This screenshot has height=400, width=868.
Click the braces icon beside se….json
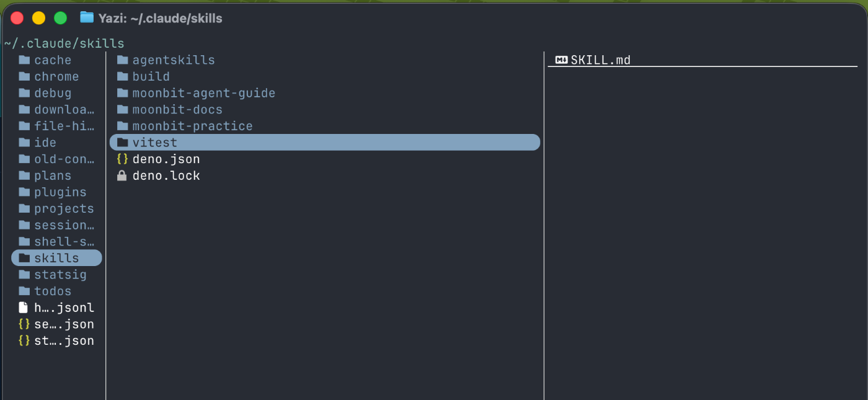pyautogui.click(x=24, y=324)
